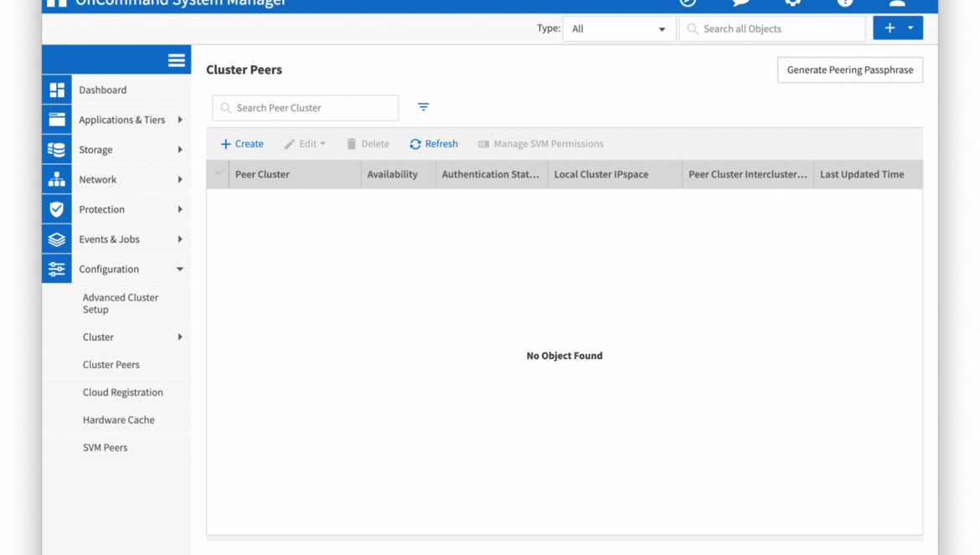
Task: Expand Applications & Tiers submenu arrow
Action: click(180, 120)
